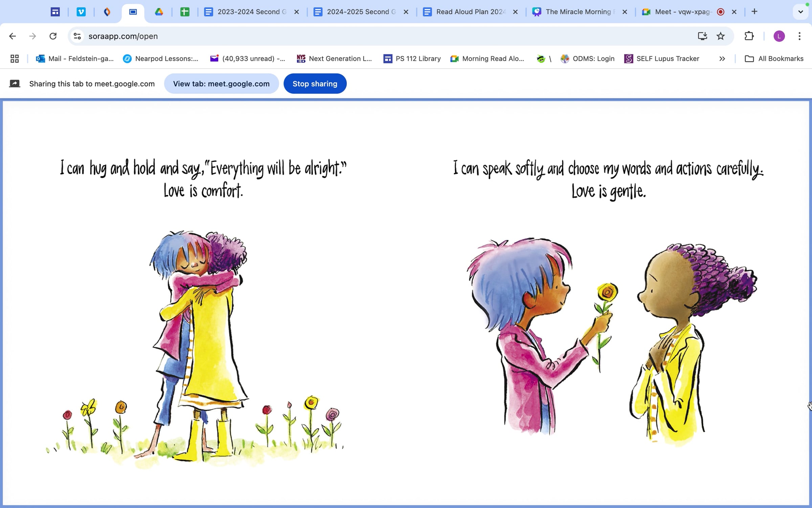This screenshot has width=812, height=508.
Task: Open the Chrome three-dot menu
Action: click(x=799, y=36)
